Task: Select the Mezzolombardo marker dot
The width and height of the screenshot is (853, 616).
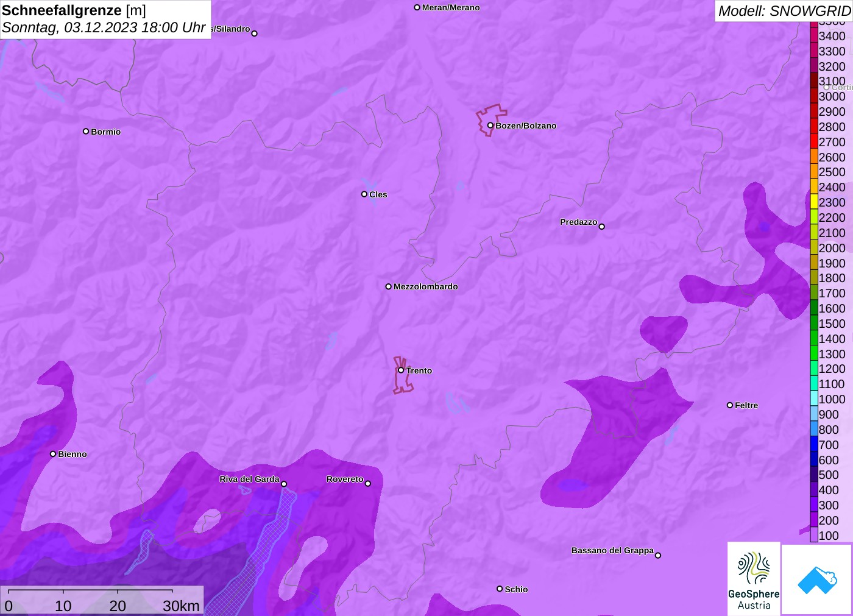Action: 388,286
